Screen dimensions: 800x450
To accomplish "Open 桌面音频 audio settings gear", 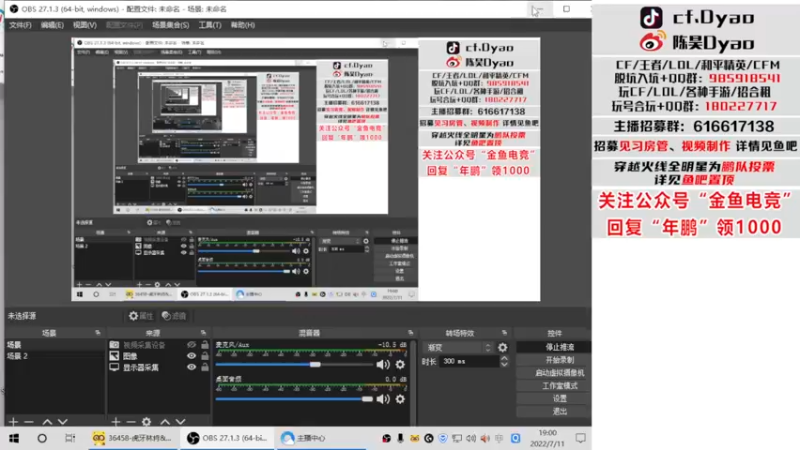I will pos(400,399).
